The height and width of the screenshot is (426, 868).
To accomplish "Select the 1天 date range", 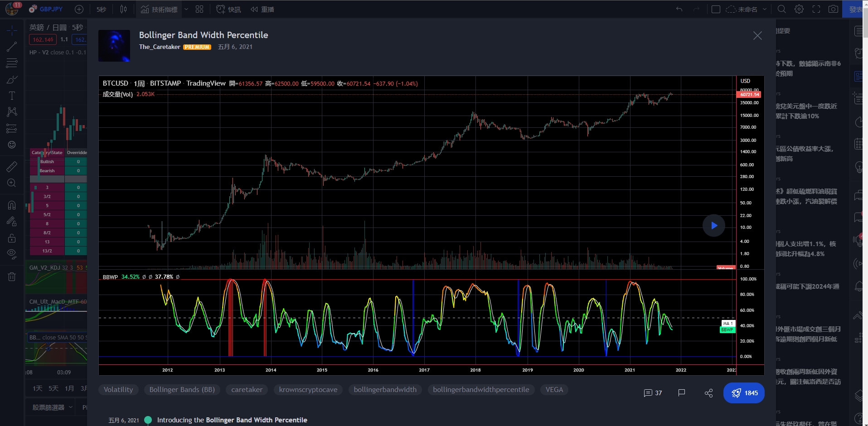I will coord(38,388).
